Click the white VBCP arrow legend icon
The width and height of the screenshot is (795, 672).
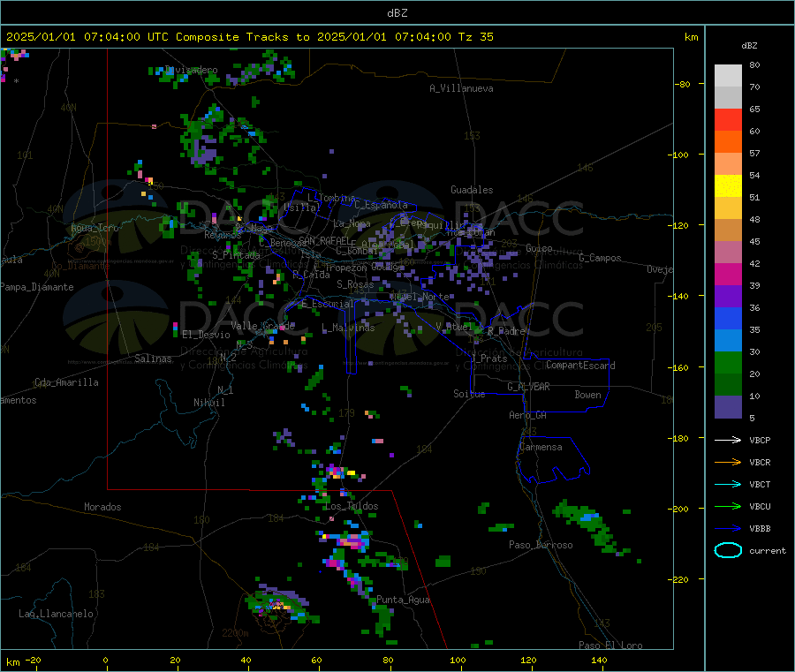728,440
